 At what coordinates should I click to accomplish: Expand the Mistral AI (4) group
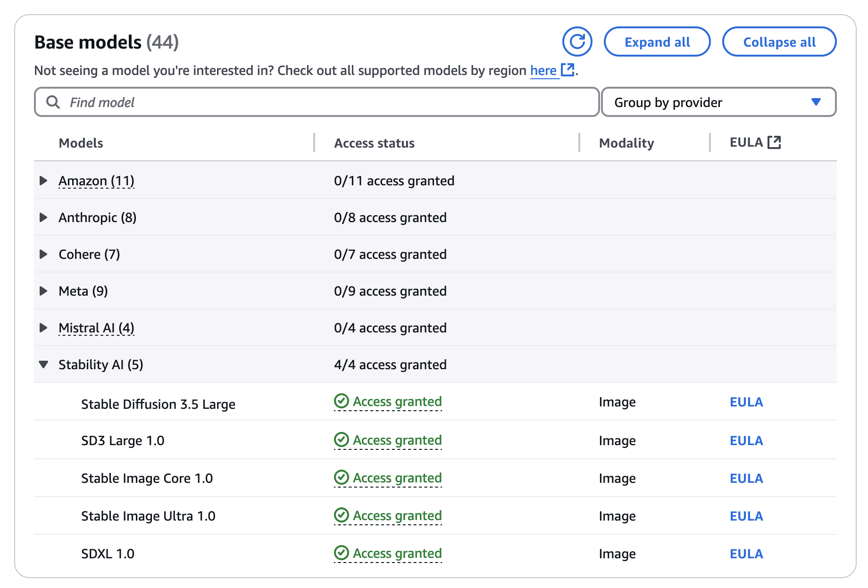pos(43,328)
